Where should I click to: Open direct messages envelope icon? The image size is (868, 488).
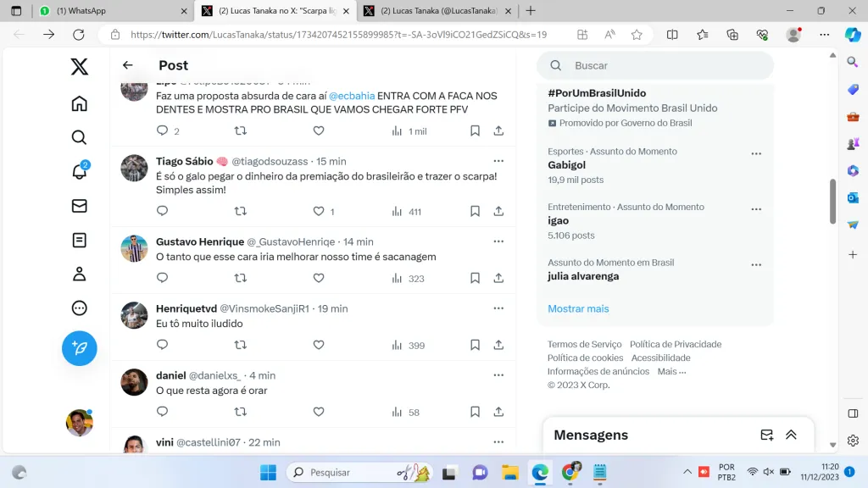pyautogui.click(x=79, y=206)
